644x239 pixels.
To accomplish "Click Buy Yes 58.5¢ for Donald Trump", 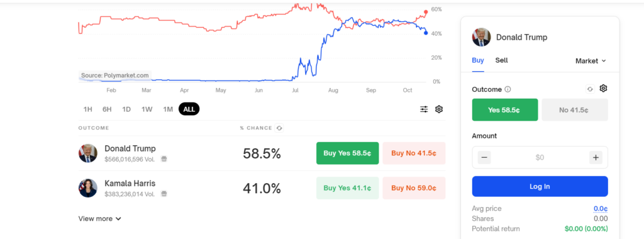I will pyautogui.click(x=347, y=153).
